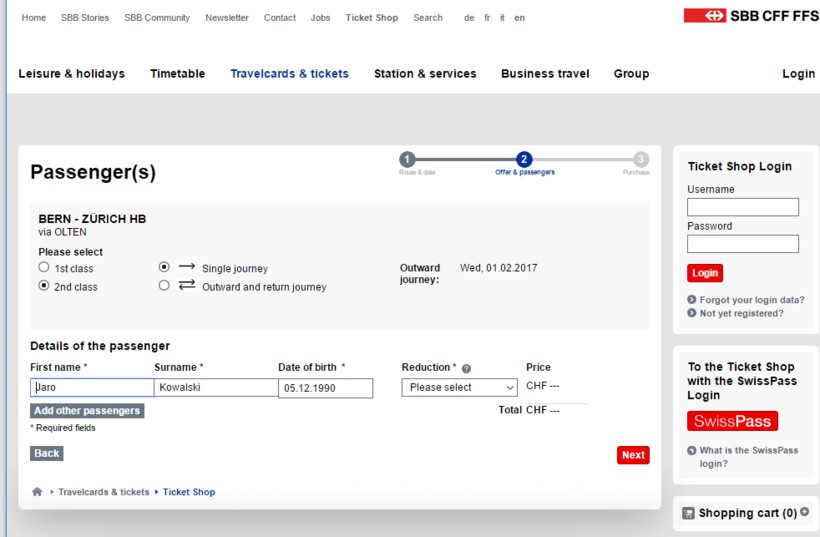
Task: Focus the Username input field
Action: [x=742, y=207]
